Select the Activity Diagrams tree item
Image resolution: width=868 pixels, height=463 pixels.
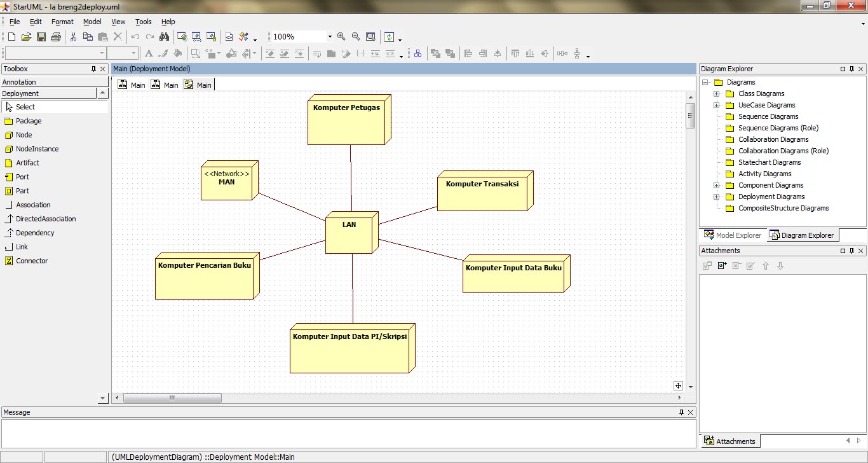[765, 174]
